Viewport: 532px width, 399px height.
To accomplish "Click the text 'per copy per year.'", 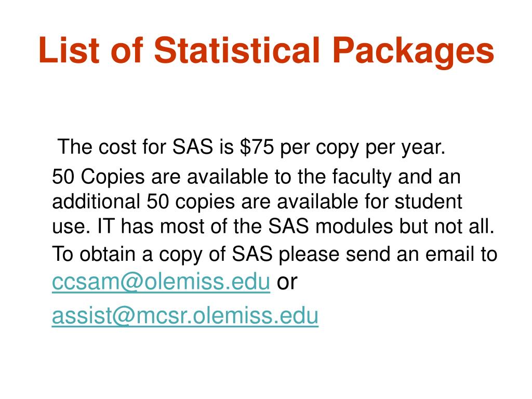I will pyautogui.click(x=362, y=148).
